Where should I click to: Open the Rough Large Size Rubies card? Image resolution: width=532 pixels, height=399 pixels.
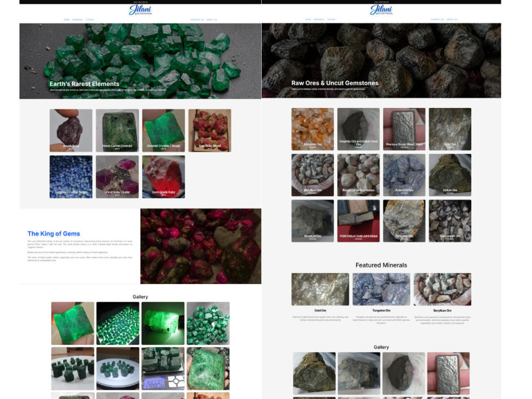click(x=358, y=174)
